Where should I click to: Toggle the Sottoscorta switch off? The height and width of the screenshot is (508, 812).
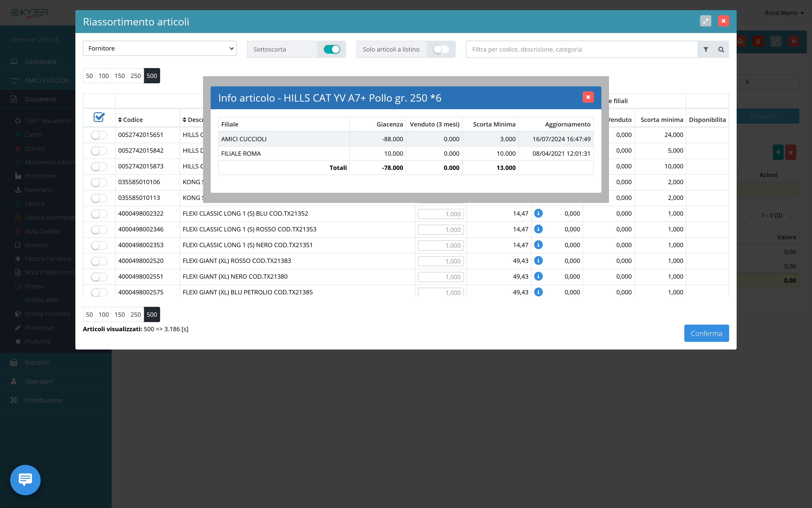[332, 49]
